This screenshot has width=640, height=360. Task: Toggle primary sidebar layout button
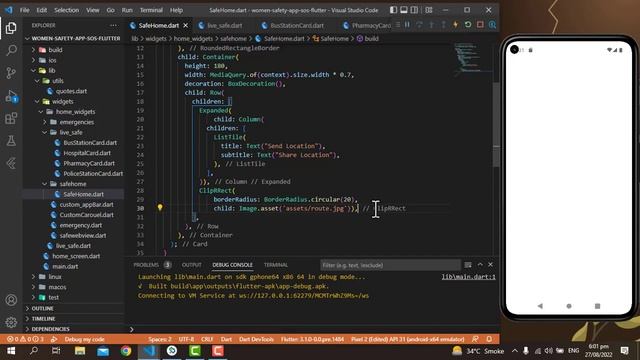pos(393,10)
